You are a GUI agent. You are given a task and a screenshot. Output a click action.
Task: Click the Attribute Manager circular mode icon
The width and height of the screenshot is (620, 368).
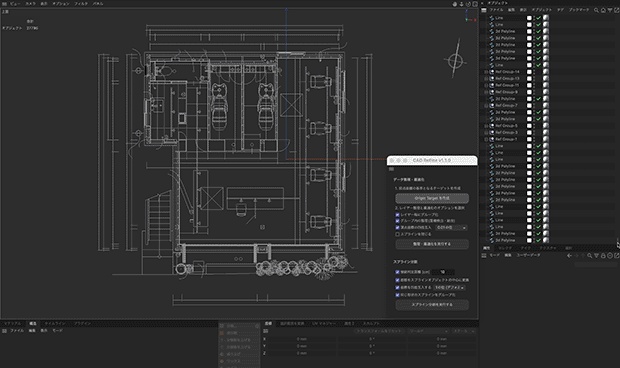[x=610, y=256]
